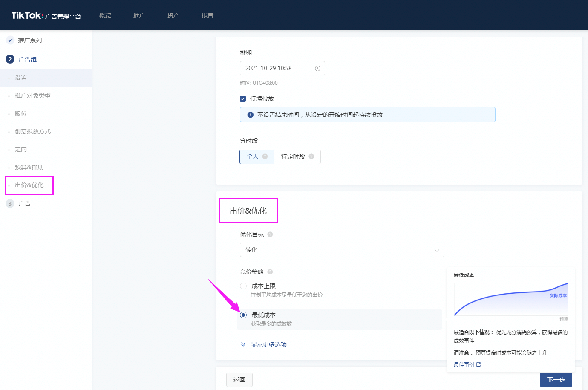Click external link icon next to 最佳事例

tap(478, 364)
